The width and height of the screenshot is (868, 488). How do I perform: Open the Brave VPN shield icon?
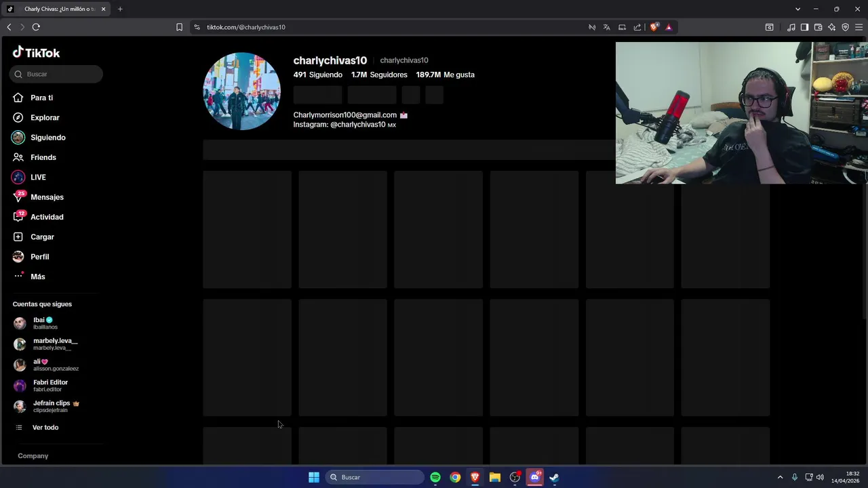[x=845, y=27]
